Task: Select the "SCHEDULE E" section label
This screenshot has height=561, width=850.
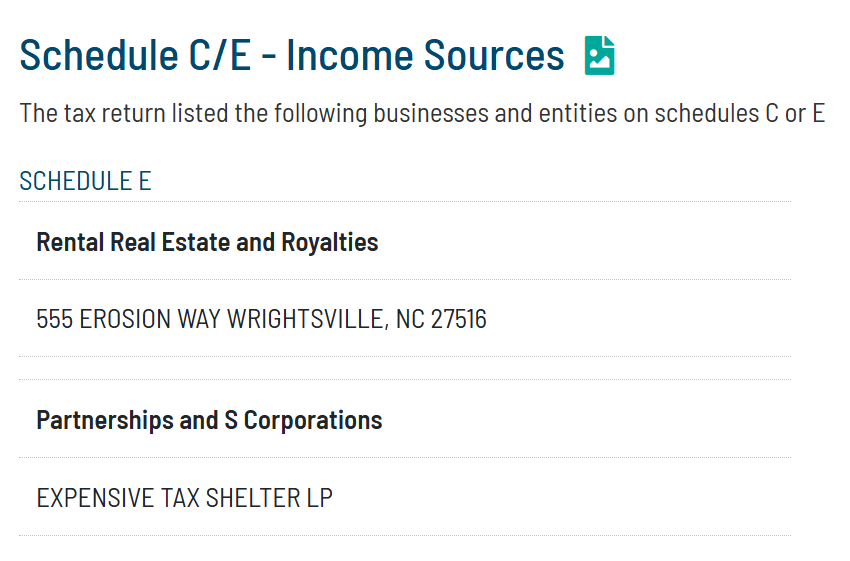Action: coord(85,181)
